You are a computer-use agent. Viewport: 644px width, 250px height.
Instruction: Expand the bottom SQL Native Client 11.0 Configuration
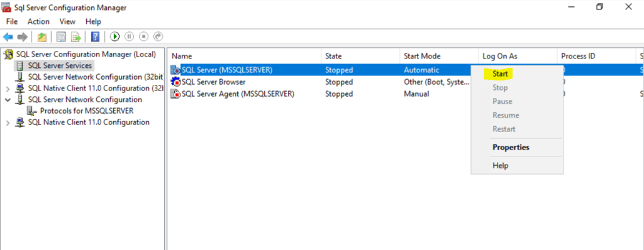[8, 122]
